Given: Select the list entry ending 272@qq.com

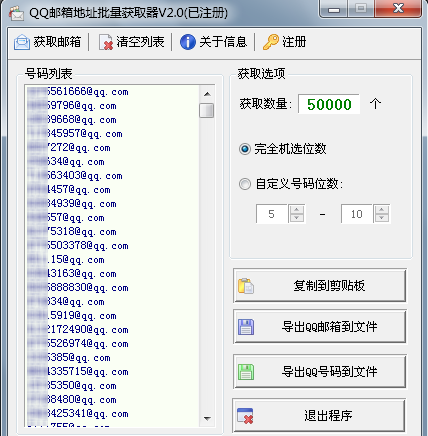Looking at the screenshot, I should click(69, 148).
